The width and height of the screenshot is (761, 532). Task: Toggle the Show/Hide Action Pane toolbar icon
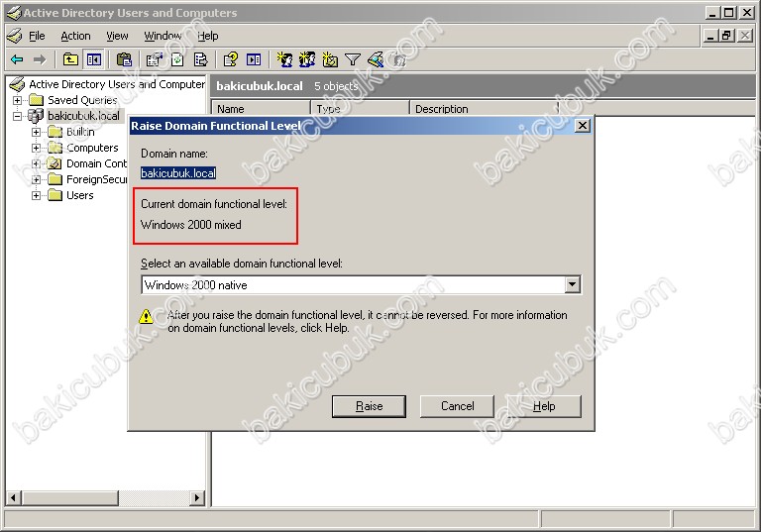click(x=254, y=59)
